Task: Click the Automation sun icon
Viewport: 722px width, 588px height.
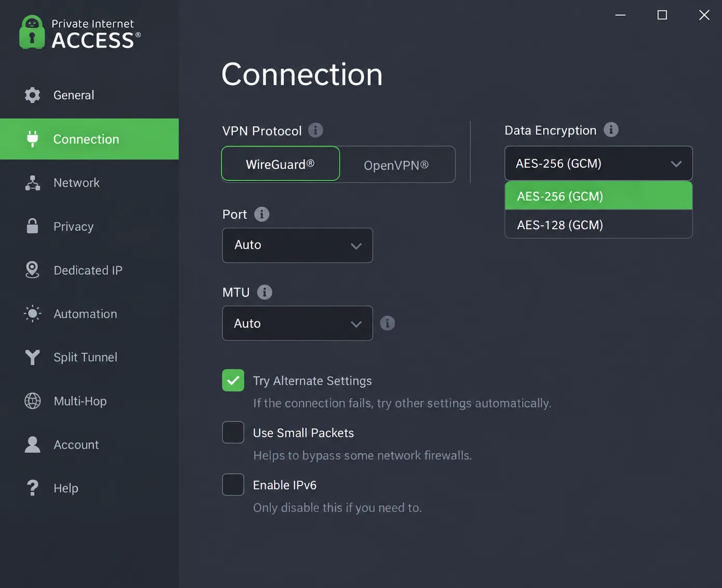Action: [x=32, y=314]
